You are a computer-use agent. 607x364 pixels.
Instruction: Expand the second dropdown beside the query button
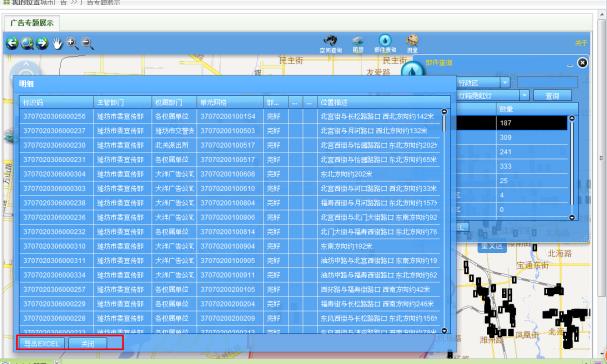(524, 95)
